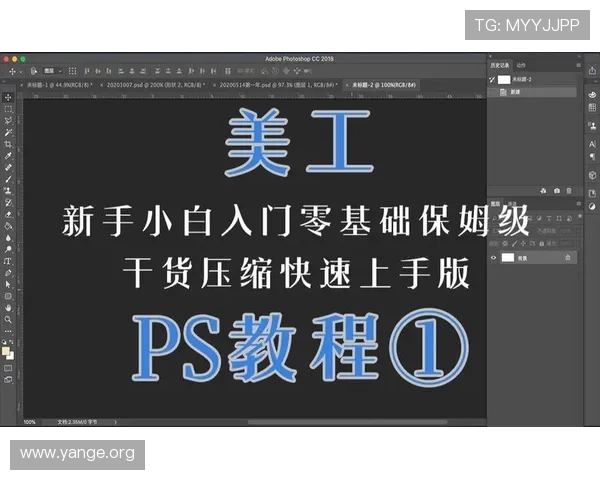Filter layers by smart object icon
Screen dimensions: 600x480
[x=570, y=218]
